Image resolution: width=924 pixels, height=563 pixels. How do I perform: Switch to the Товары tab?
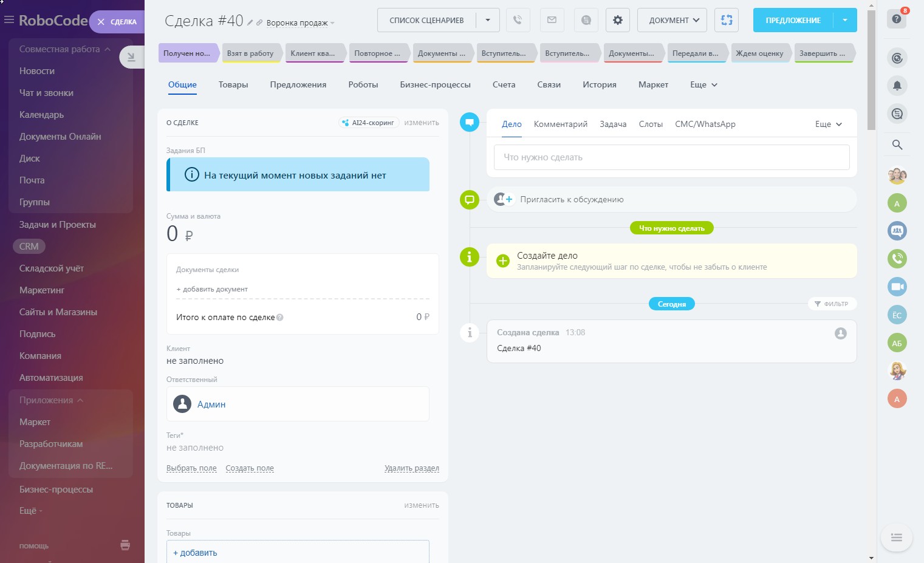click(233, 84)
